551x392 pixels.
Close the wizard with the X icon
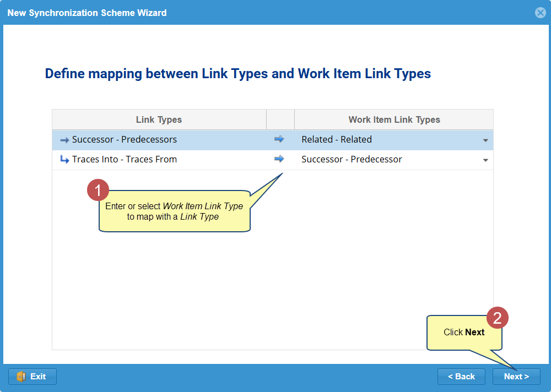pos(540,13)
